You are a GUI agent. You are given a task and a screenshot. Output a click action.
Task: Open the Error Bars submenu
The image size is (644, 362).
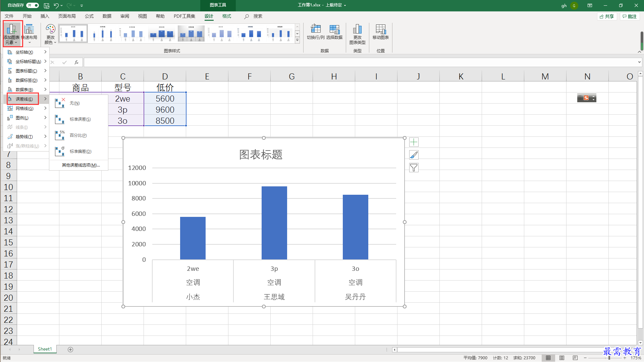26,99
